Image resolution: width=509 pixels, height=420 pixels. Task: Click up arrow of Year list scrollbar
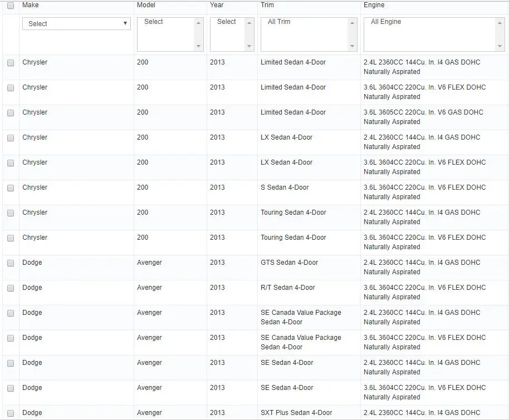[x=249, y=23]
